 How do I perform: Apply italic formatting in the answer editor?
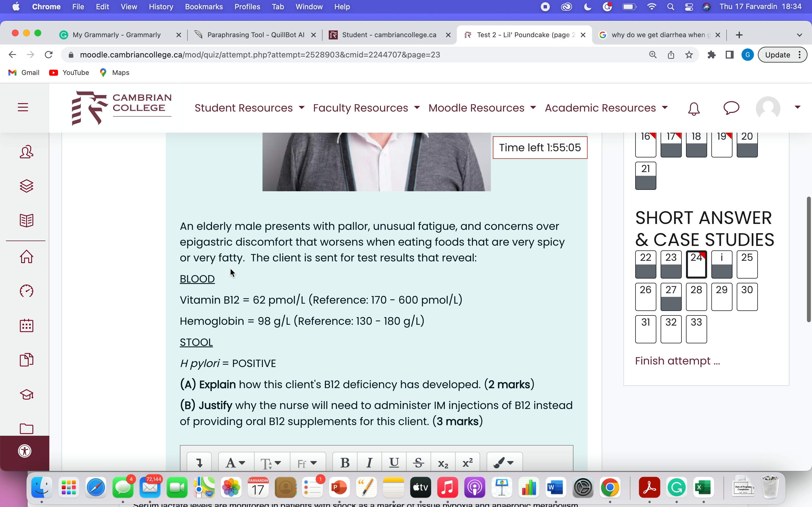pyautogui.click(x=369, y=462)
